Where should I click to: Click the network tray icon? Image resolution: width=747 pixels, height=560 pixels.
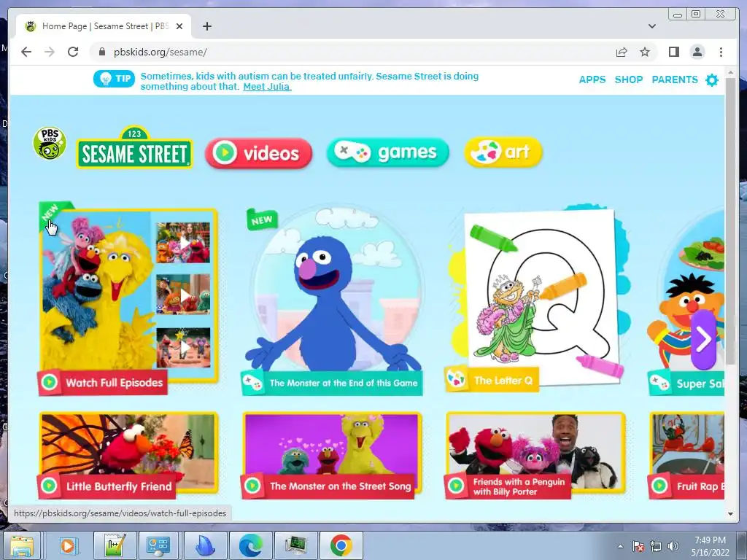tap(656, 546)
